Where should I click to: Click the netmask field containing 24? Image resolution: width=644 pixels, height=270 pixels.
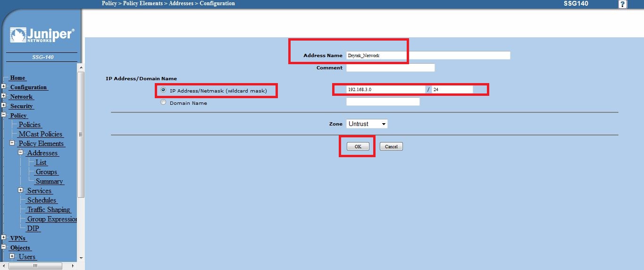click(452, 89)
